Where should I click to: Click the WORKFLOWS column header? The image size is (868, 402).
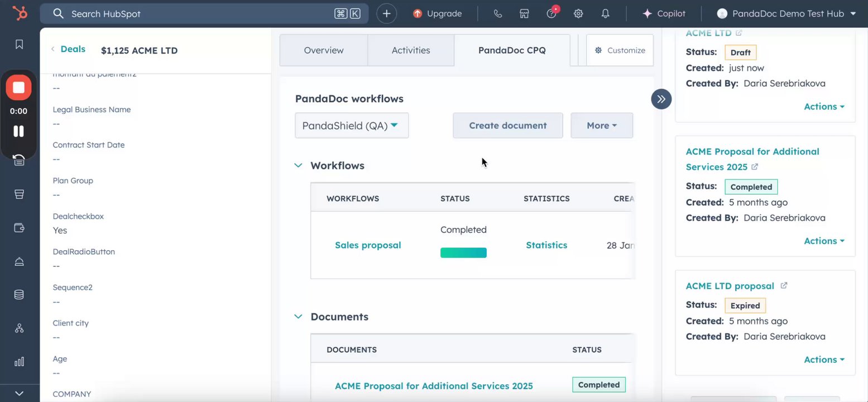353,199
